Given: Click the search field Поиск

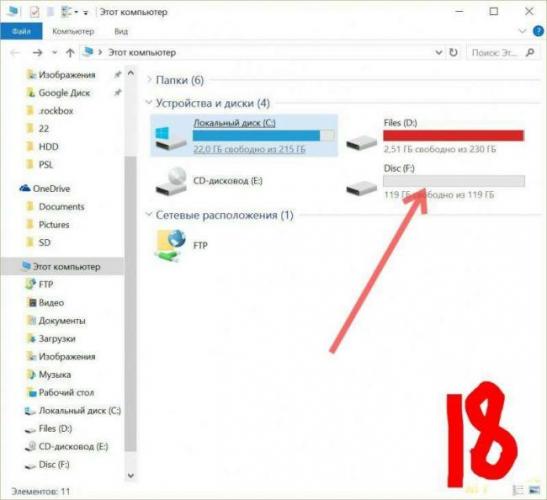Looking at the screenshot, I should pos(494,53).
